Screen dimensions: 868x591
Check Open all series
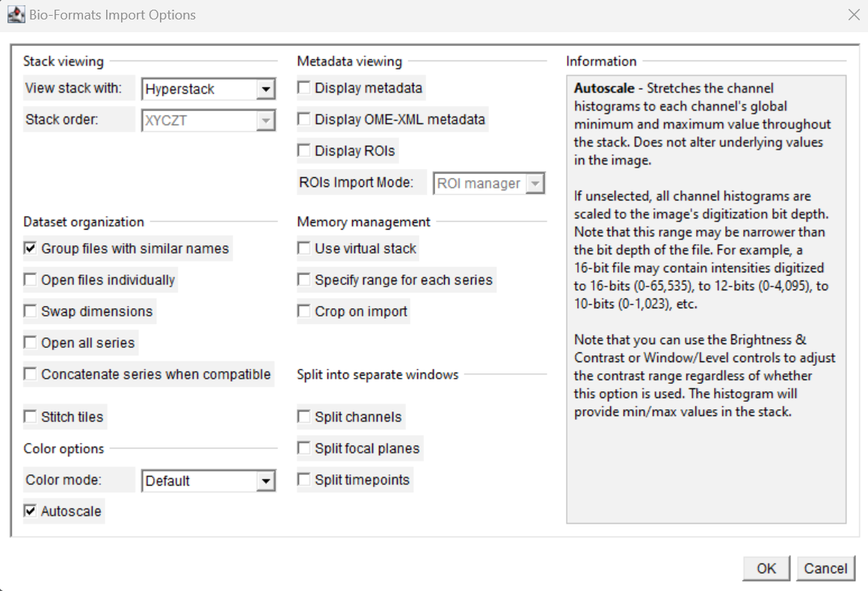tap(30, 343)
